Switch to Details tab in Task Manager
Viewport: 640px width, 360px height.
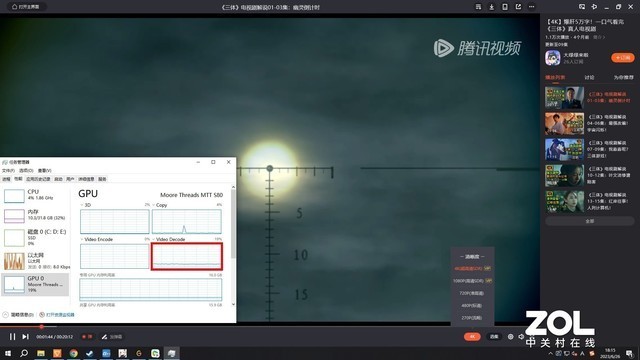86,179
